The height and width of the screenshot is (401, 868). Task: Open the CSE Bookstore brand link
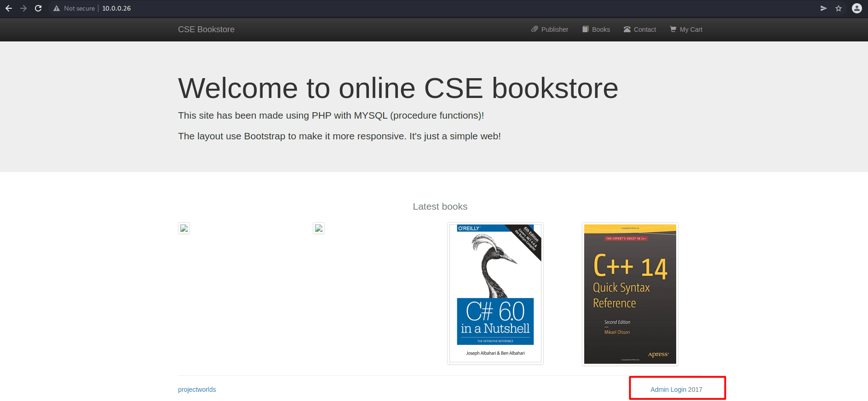206,29
